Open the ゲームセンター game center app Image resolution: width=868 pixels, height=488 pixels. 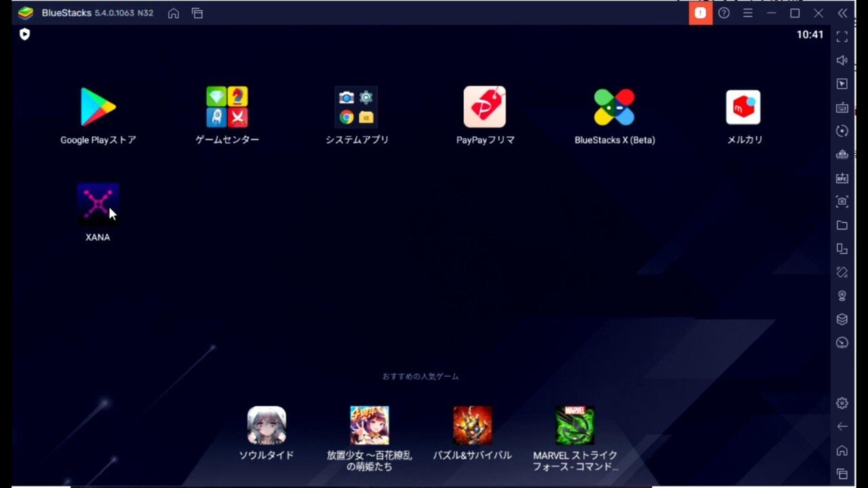227,107
